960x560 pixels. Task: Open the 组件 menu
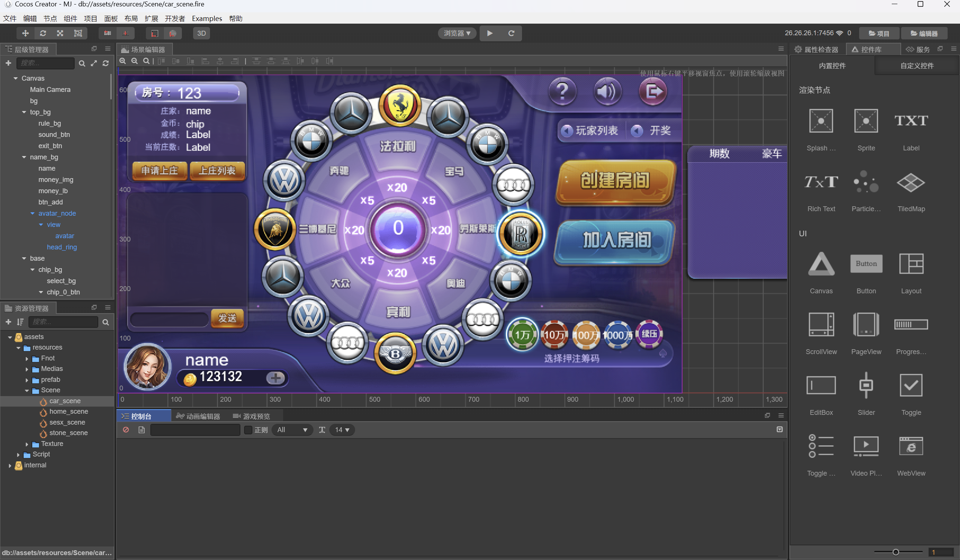pos(70,18)
